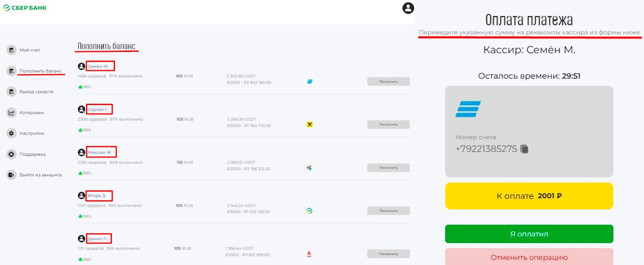Select Выйти из аккаунта
Image resolution: width=644 pixels, height=265 pixels.
[x=40, y=175]
